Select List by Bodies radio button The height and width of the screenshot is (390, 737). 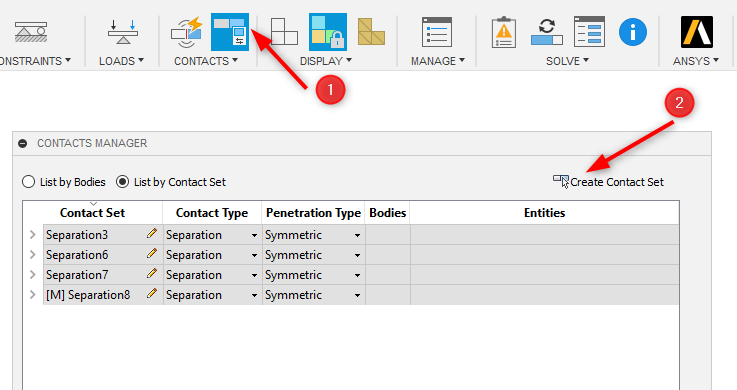(x=28, y=182)
